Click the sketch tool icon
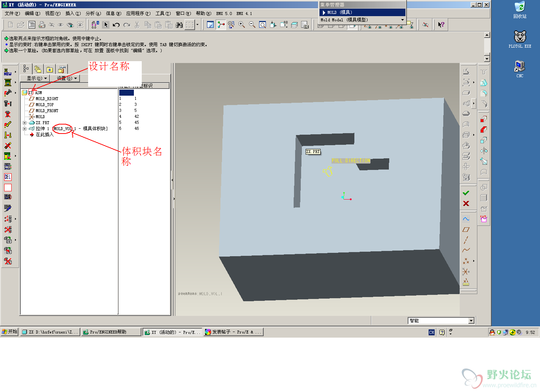 466,219
